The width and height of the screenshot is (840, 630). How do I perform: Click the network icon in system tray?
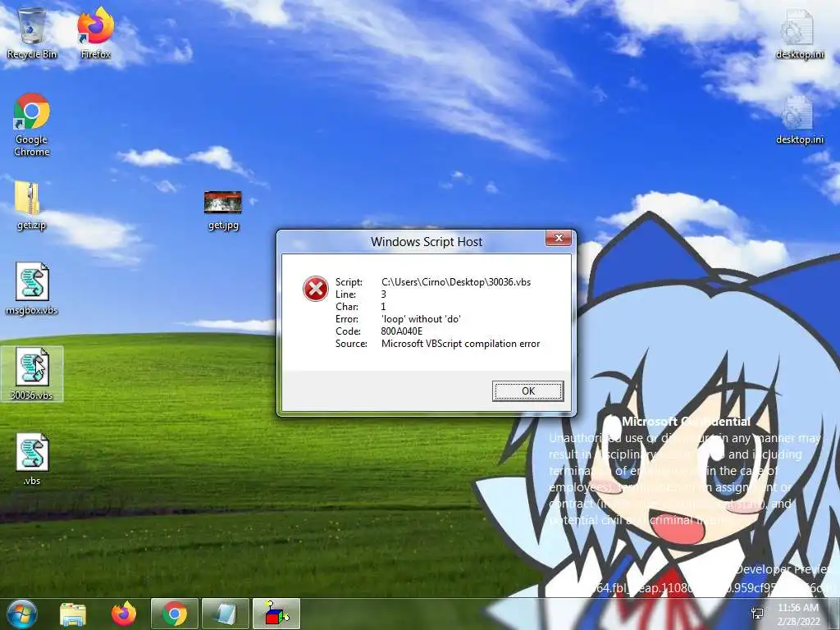point(757,614)
